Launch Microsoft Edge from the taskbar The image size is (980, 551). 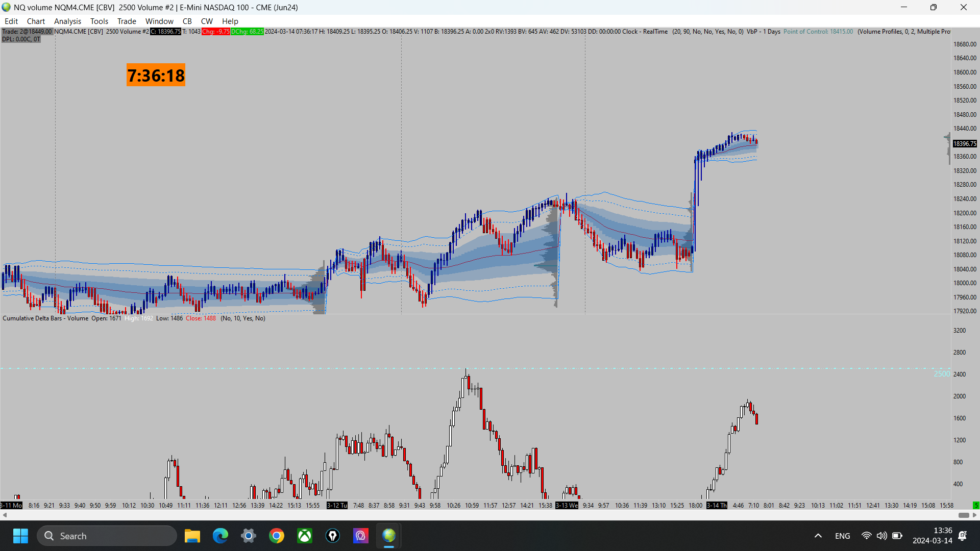pos(220,536)
